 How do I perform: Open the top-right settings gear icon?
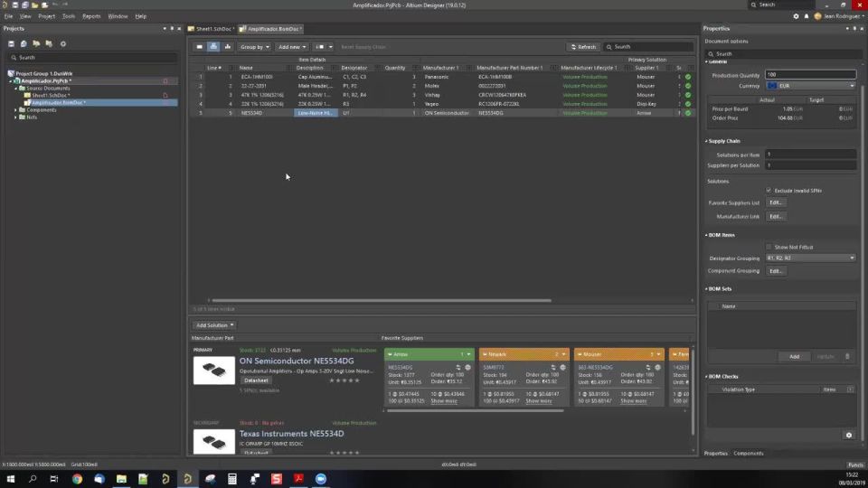click(x=796, y=16)
